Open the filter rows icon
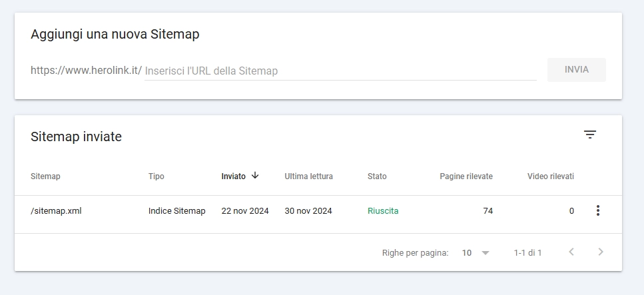The width and height of the screenshot is (644, 295). tap(590, 135)
